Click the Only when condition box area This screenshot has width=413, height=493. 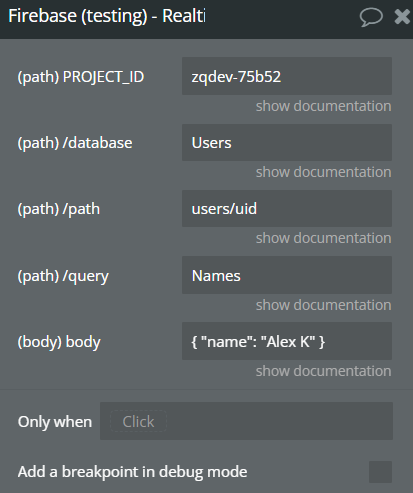pos(246,421)
